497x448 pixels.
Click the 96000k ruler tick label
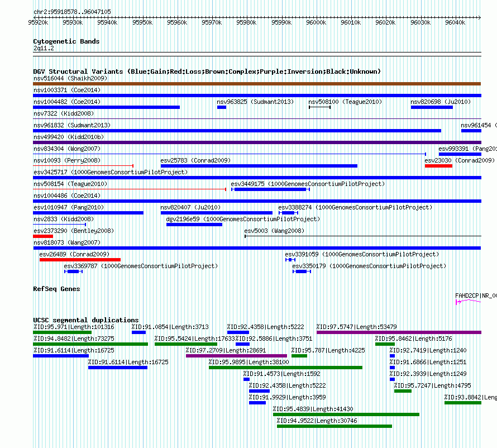click(316, 22)
